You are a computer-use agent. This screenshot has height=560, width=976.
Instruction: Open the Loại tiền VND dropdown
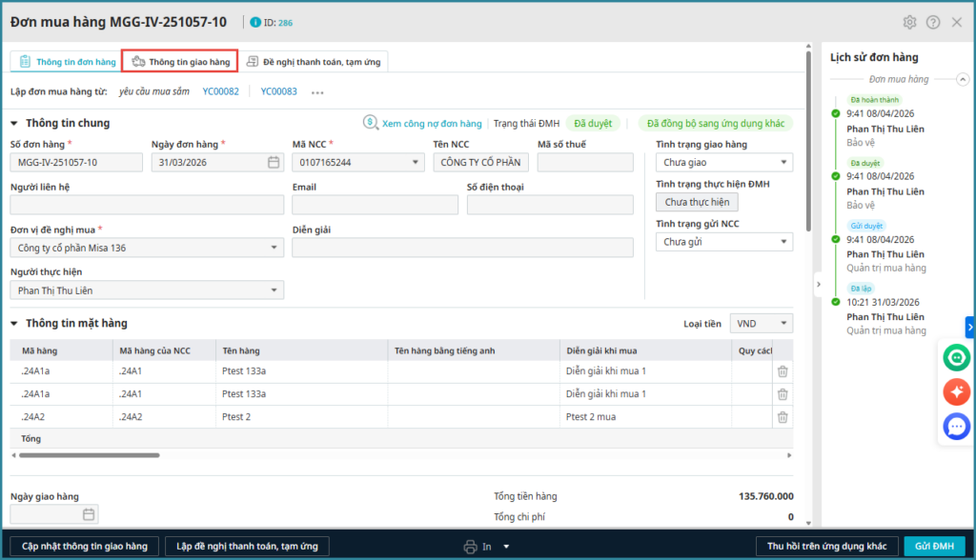pos(761,324)
